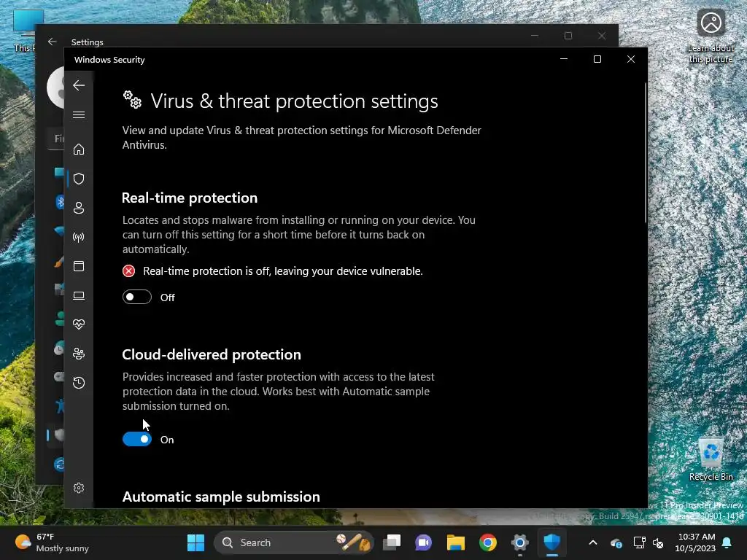Open Windows Security settings gear icon
Viewport: 747px width, 560px height.
click(x=79, y=488)
